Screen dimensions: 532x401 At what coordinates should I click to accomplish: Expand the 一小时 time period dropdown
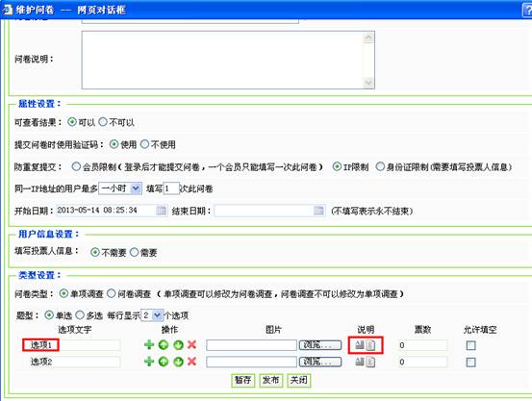click(120, 188)
